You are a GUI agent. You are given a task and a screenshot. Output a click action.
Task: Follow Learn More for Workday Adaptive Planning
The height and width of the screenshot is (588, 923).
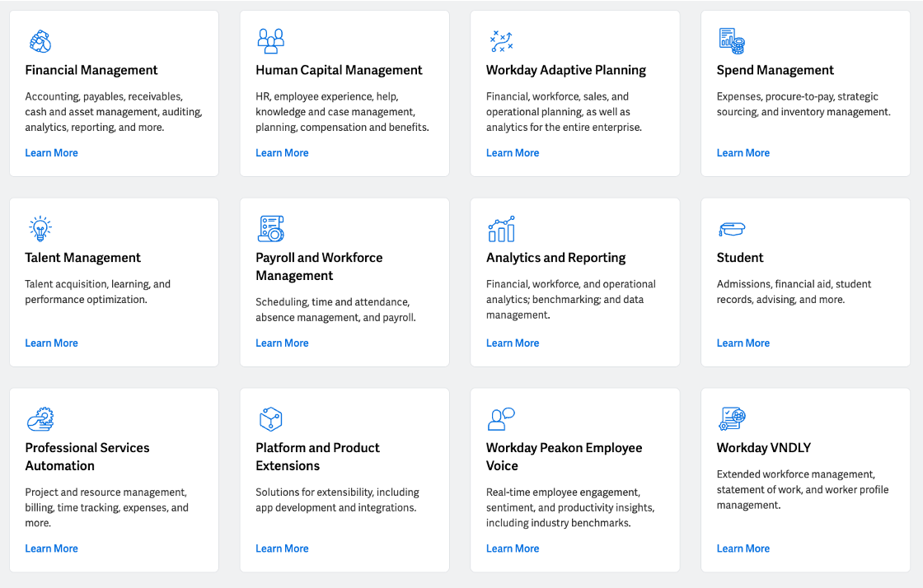[x=513, y=153]
